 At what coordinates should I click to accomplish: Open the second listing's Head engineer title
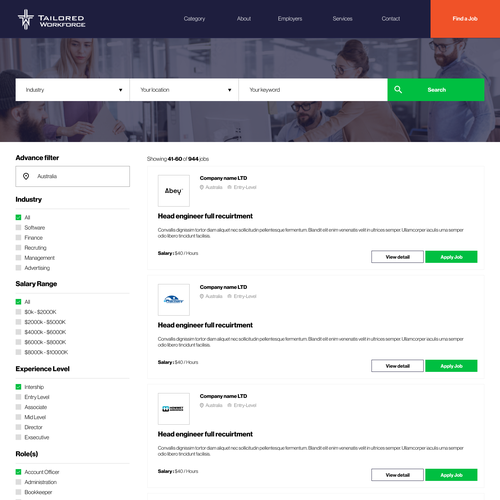205,325
